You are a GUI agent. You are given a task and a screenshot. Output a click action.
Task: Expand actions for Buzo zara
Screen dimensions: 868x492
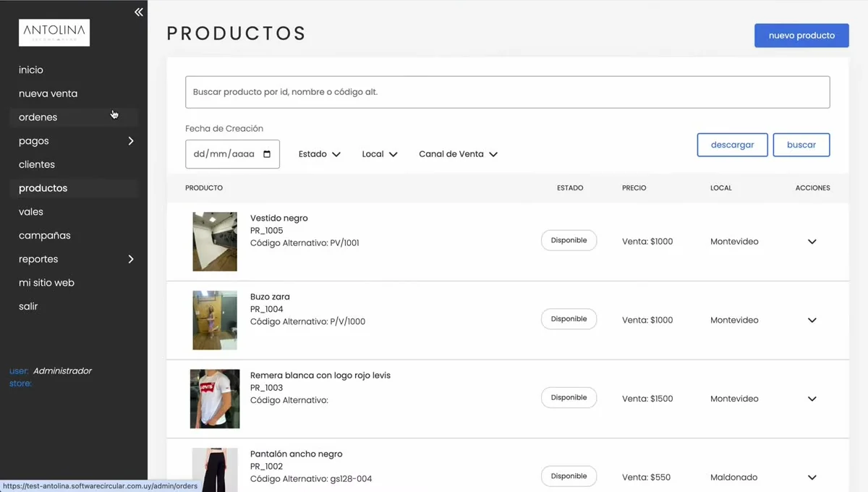point(812,321)
